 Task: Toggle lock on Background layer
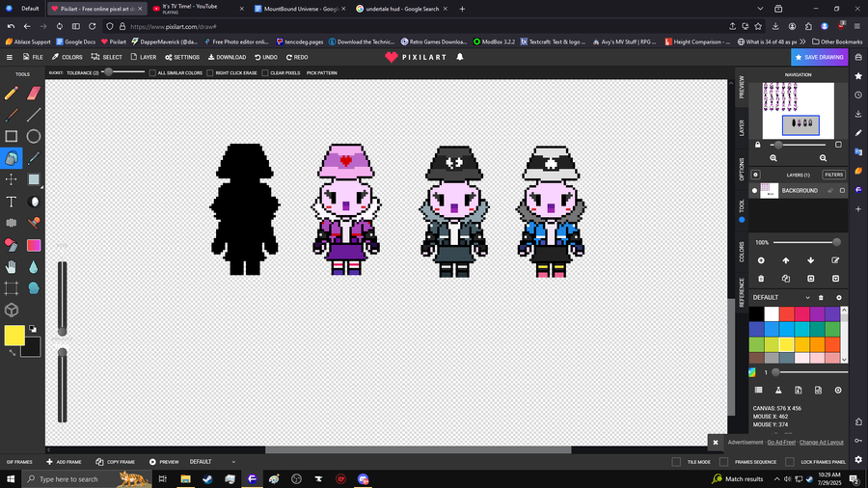tap(830, 191)
